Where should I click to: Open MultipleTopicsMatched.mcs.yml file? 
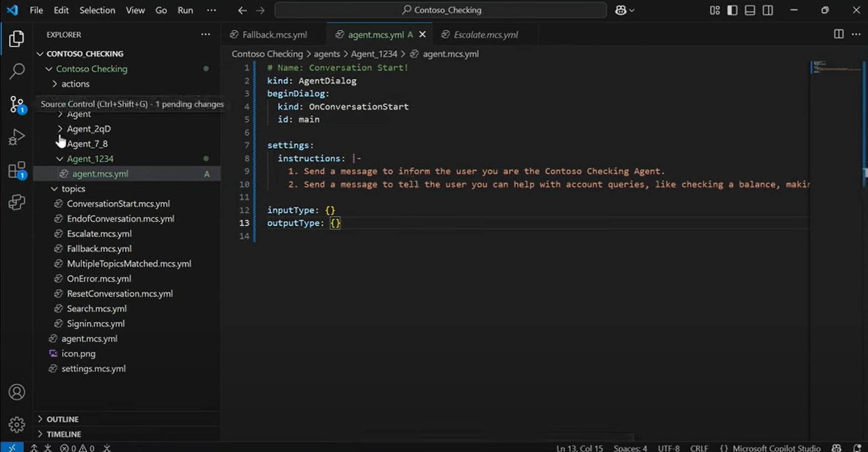click(129, 263)
